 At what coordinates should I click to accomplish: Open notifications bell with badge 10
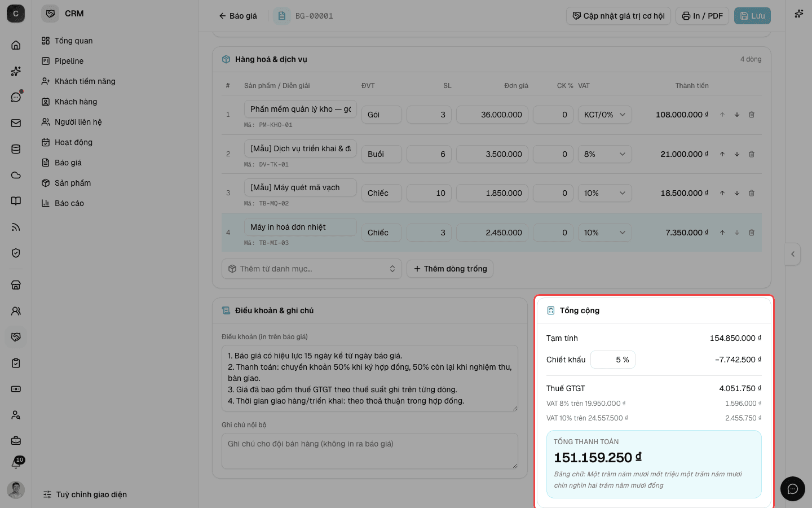(x=16, y=463)
